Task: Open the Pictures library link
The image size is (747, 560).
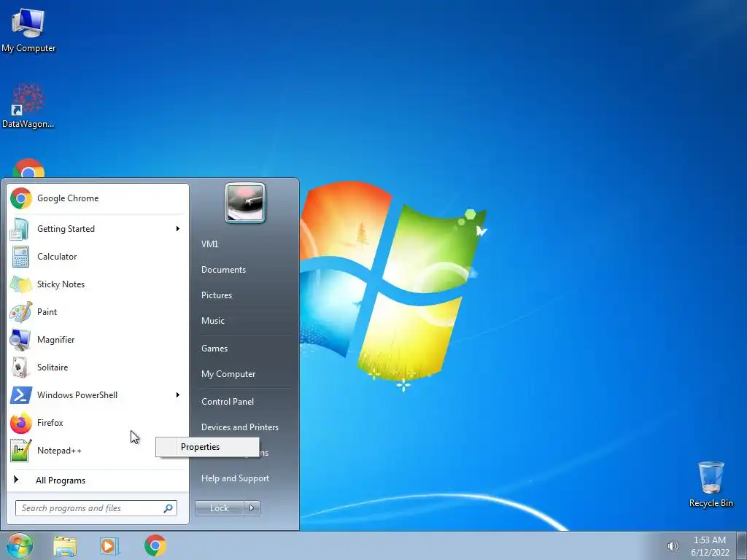Action: click(217, 295)
